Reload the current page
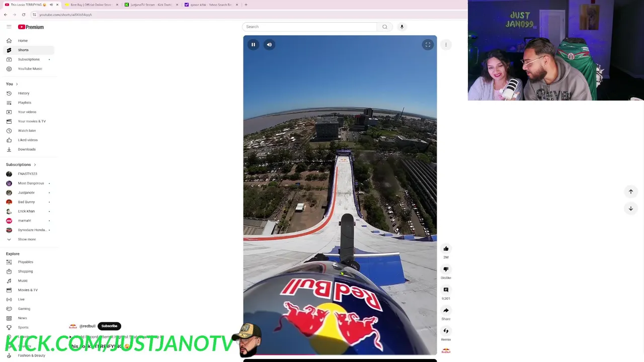This screenshot has width=644, height=362. [x=24, y=15]
